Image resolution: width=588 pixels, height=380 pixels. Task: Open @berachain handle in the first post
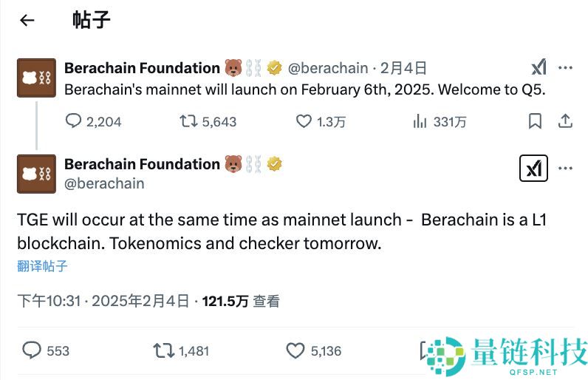[327, 68]
